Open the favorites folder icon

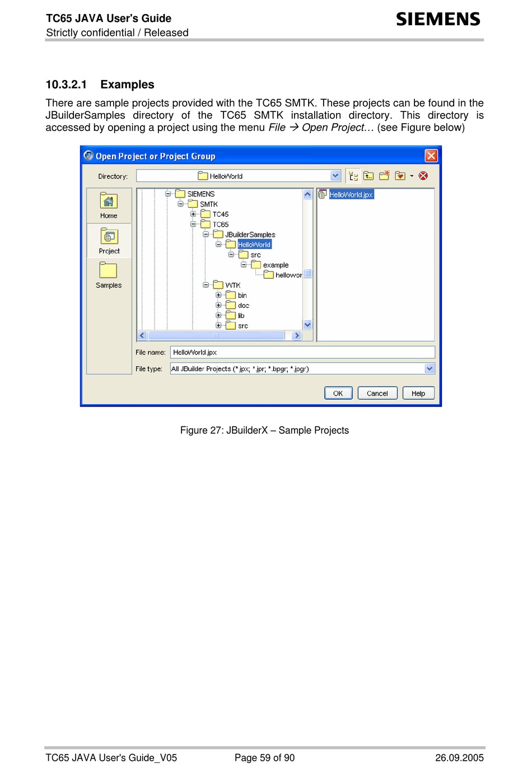coord(400,176)
